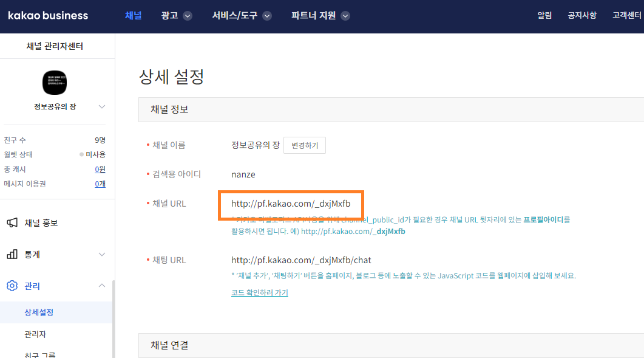
Task: Expand the 광고 dropdown arrow
Action: coord(188,16)
